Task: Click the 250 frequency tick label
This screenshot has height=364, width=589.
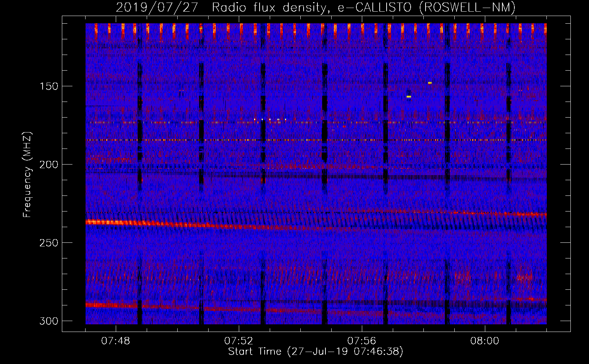Action: (49, 243)
